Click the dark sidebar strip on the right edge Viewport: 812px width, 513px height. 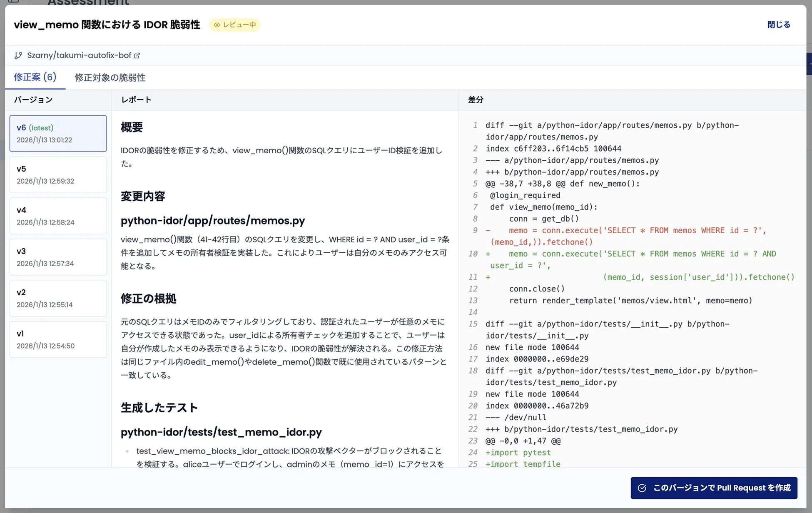[809, 63]
